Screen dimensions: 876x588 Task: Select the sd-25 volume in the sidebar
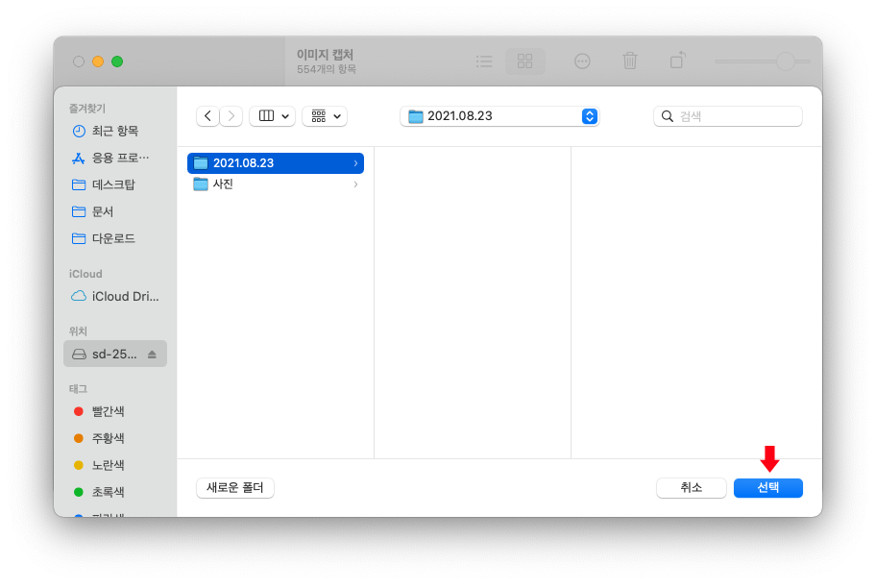point(115,354)
